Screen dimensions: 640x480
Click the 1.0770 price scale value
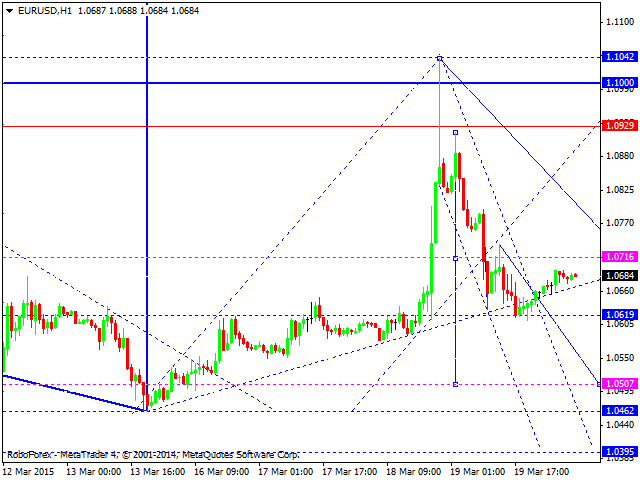click(x=620, y=223)
